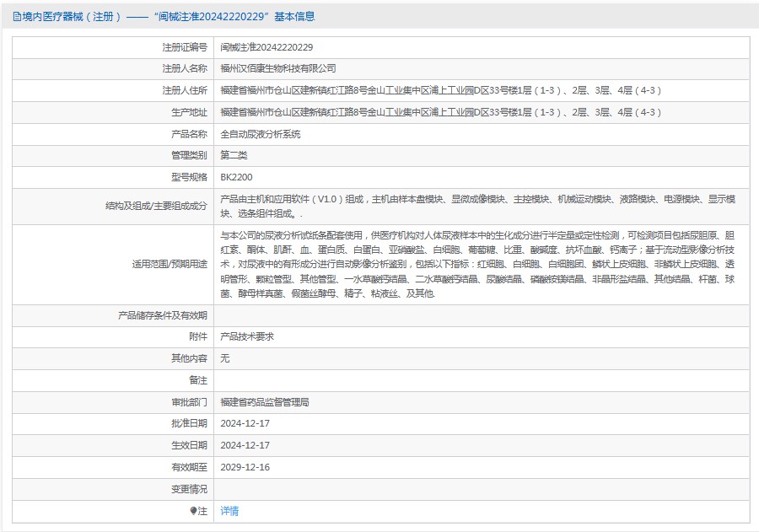The height and width of the screenshot is (532, 759).
Task: Select the 生效日期 value 2024-12-17
Action: [x=245, y=445]
